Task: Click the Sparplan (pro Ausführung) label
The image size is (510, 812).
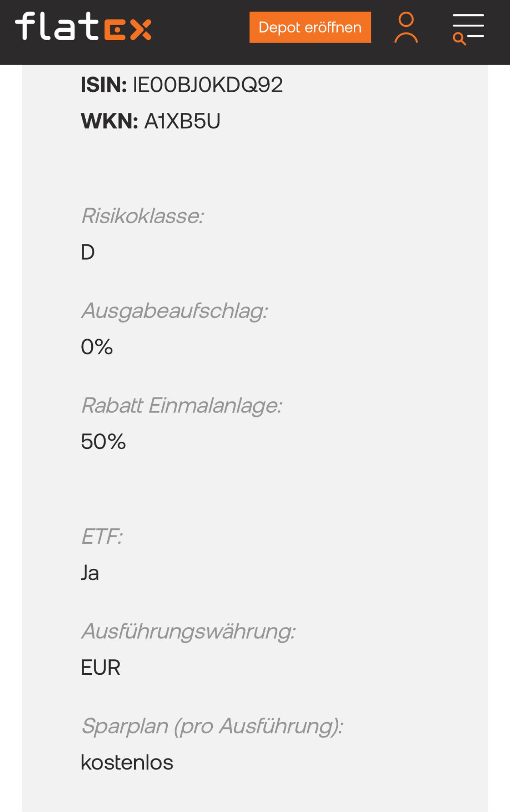Action: point(212,726)
